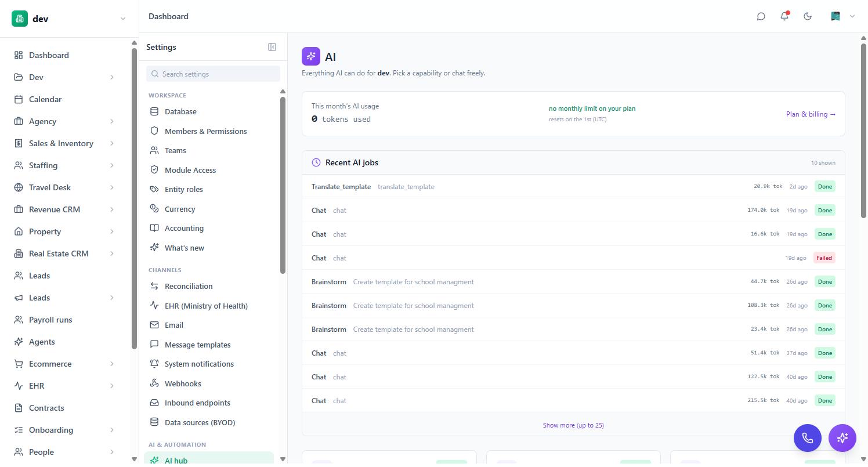The height and width of the screenshot is (467, 868).
Task: Select AI hub in settings list
Action: click(209, 459)
